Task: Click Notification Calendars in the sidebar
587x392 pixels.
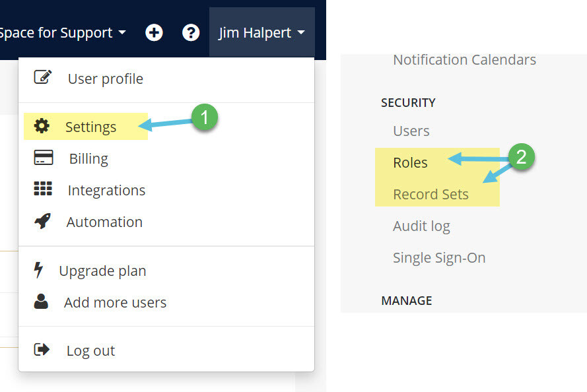Action: (464, 59)
